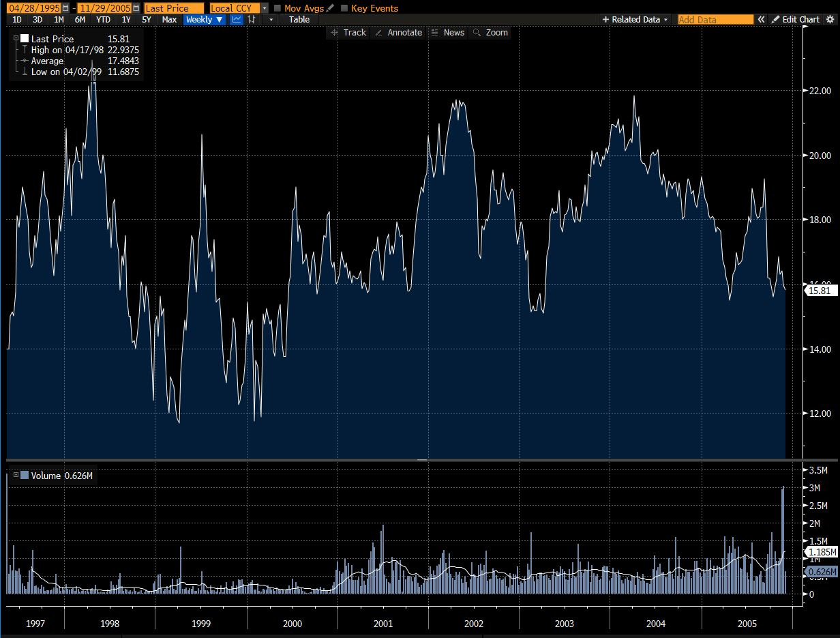840x638 pixels.
Task: Edit moving averages with pencil icon
Action: tap(330, 8)
